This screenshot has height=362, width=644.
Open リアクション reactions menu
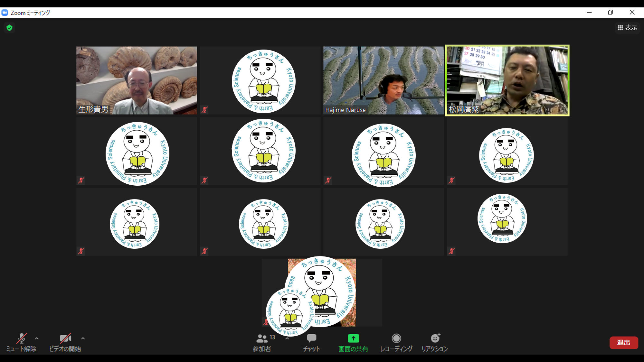coord(435,342)
